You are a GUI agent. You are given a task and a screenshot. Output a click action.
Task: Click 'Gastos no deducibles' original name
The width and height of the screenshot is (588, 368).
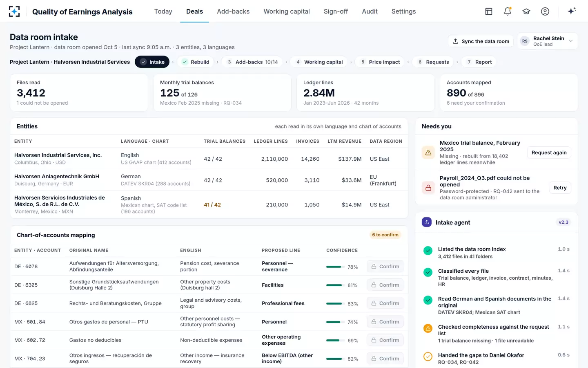coord(95,340)
